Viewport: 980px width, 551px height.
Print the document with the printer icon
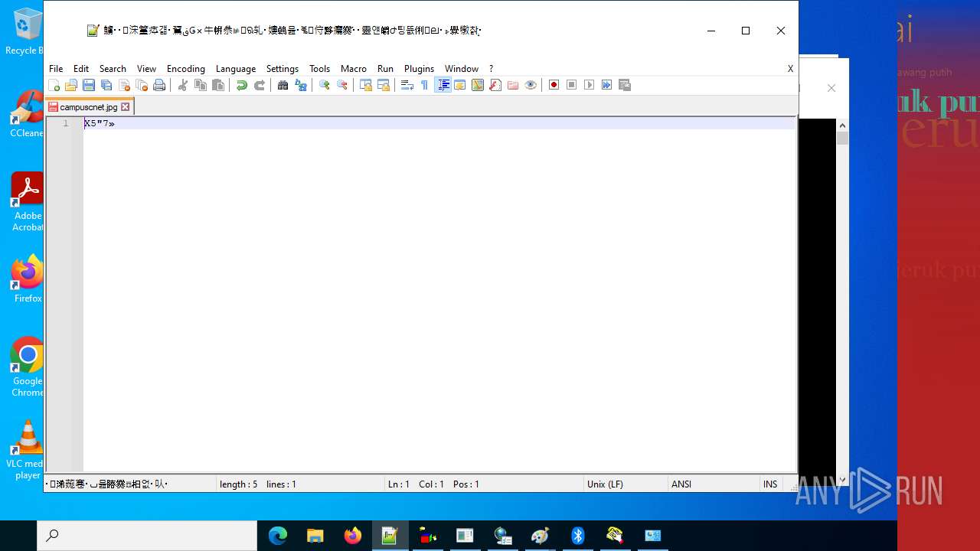click(x=159, y=85)
